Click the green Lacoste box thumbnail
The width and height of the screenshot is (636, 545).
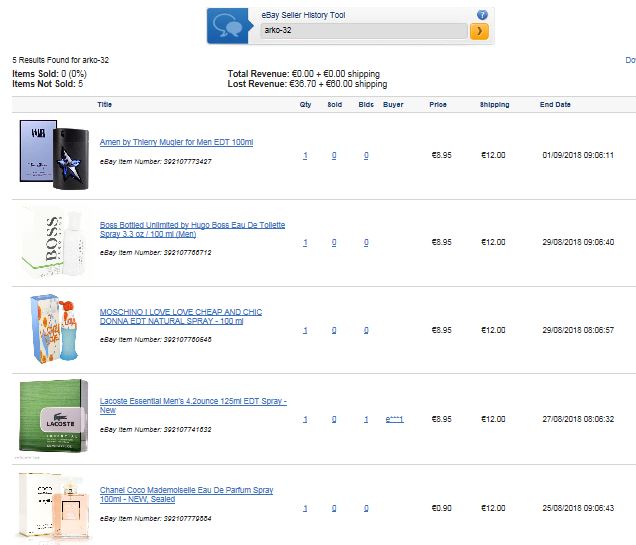point(54,416)
